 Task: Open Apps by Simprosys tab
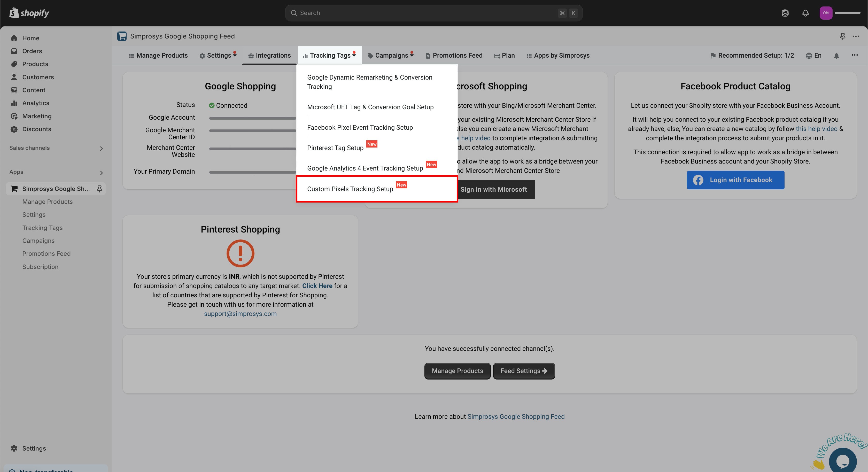point(558,56)
